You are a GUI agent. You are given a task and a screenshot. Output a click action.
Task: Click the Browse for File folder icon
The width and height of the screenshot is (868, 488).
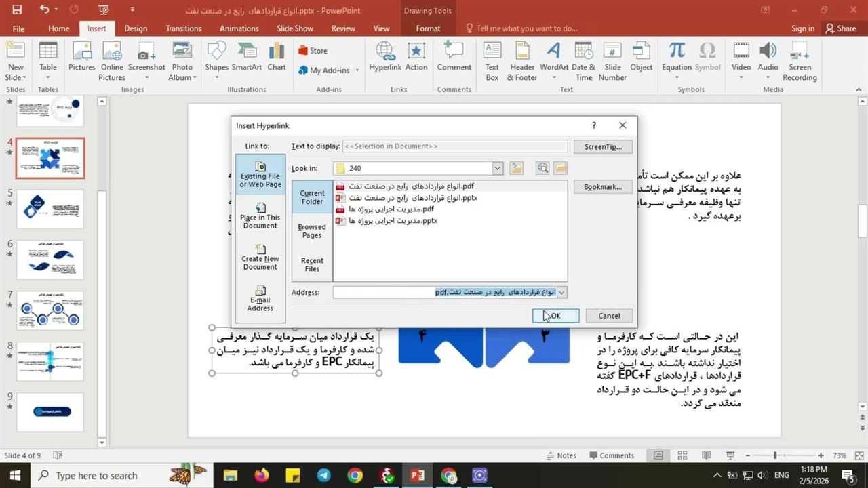click(x=560, y=168)
